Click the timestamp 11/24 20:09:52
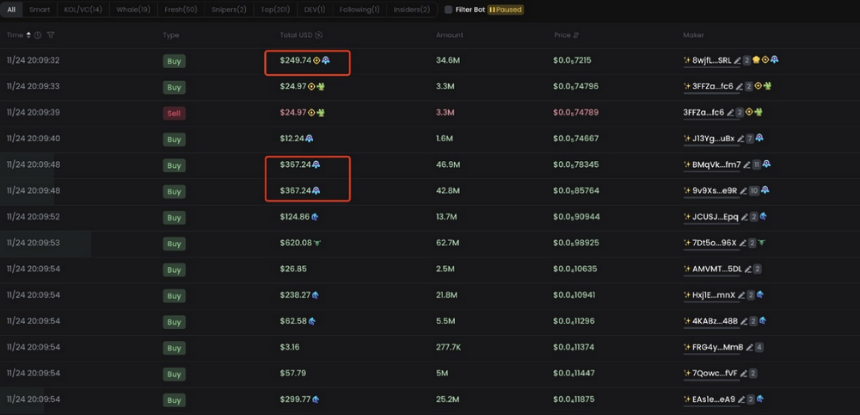 click(33, 217)
